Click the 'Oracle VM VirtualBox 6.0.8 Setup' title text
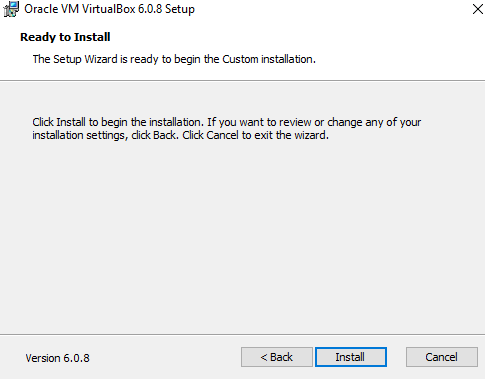Viewport: 485px width, 379px height. point(109,9)
